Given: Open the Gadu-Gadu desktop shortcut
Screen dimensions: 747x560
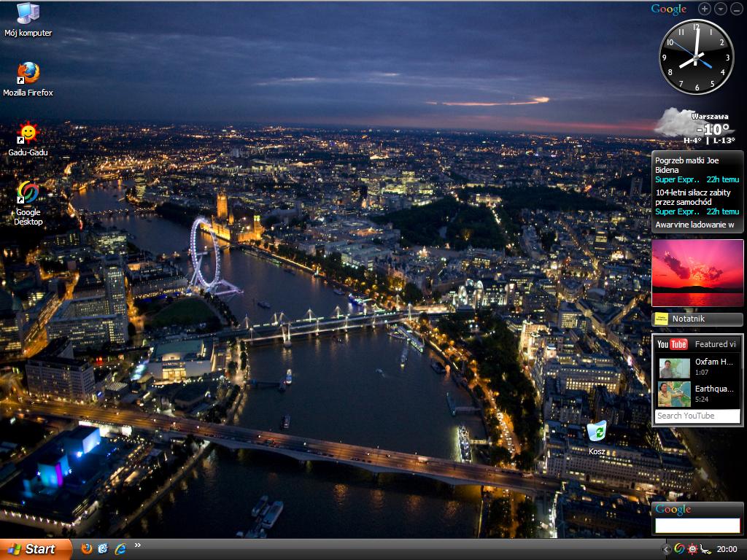Looking at the screenshot, I should 28,133.
